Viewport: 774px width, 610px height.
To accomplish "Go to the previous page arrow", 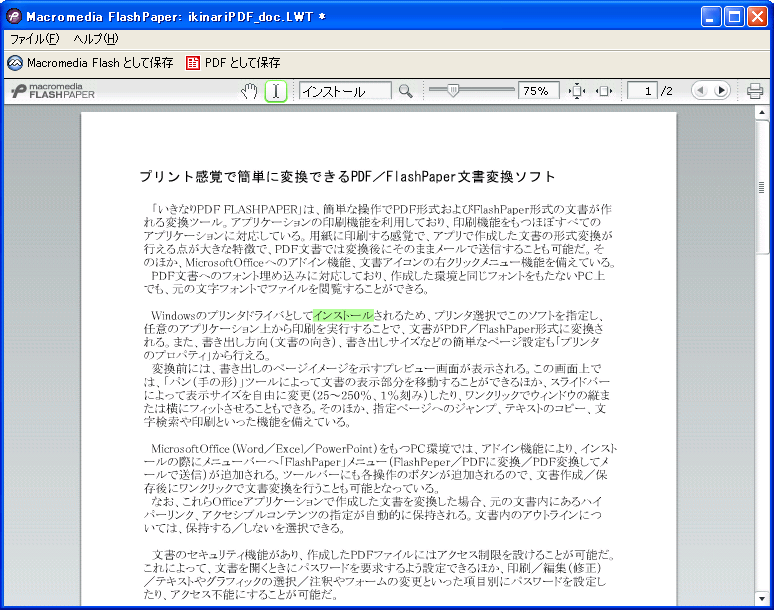I will 699,91.
